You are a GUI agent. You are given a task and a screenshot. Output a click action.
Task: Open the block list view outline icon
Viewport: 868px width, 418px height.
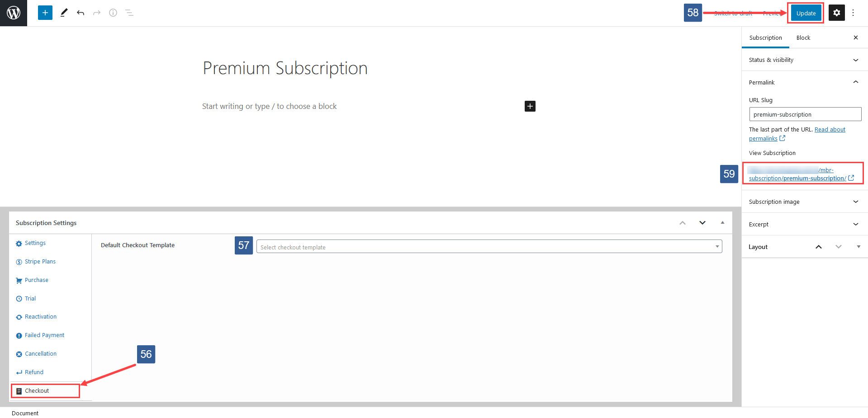point(129,13)
